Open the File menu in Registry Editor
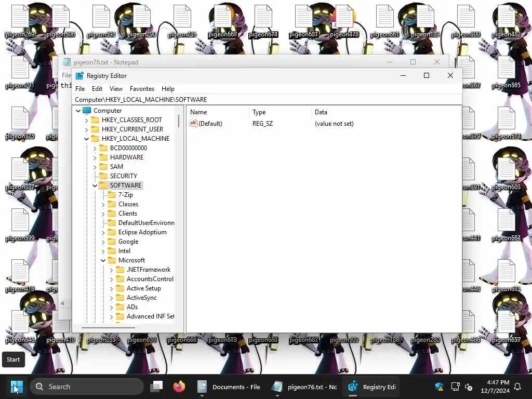 click(80, 88)
